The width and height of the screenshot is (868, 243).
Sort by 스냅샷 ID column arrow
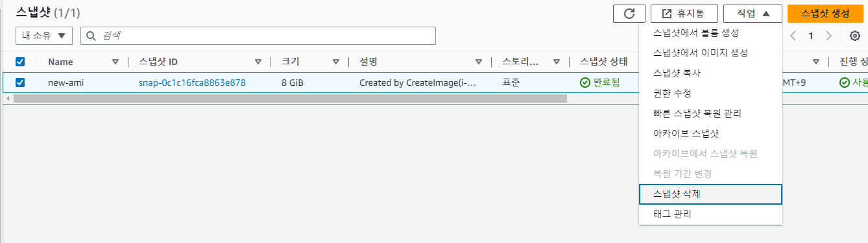point(258,62)
